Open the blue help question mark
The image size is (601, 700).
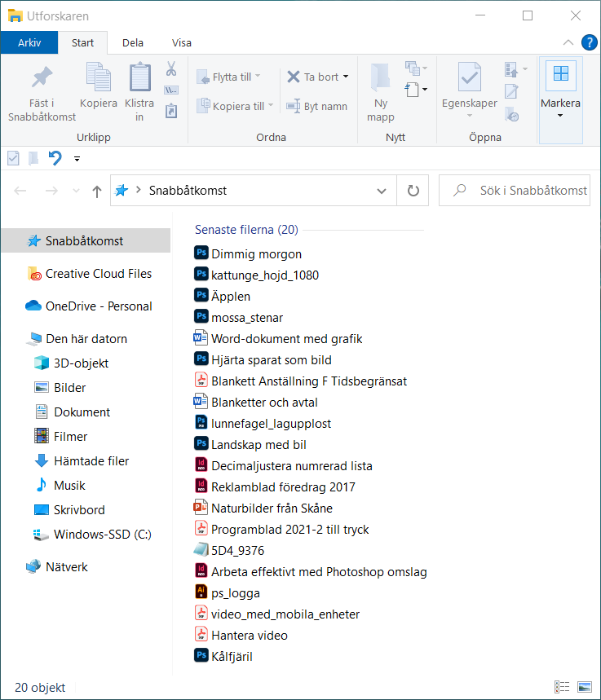(x=589, y=43)
